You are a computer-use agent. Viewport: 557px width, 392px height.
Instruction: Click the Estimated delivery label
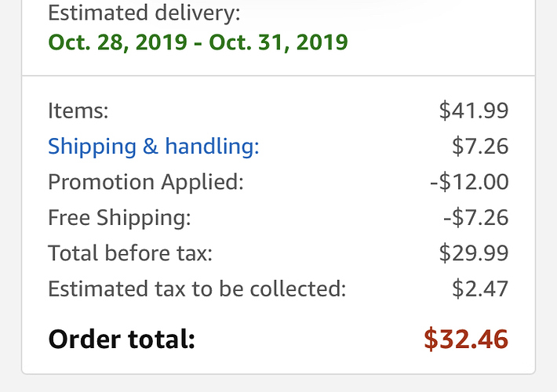point(144,13)
